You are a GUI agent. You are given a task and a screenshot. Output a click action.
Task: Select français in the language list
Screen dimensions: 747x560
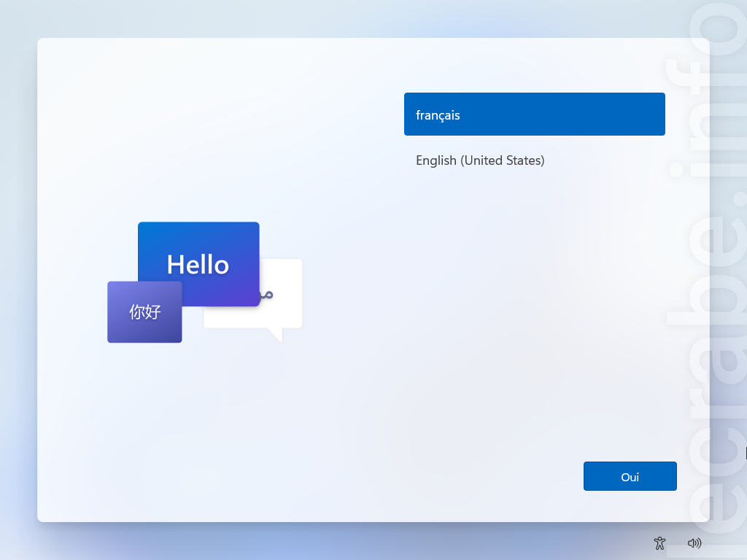(x=535, y=114)
